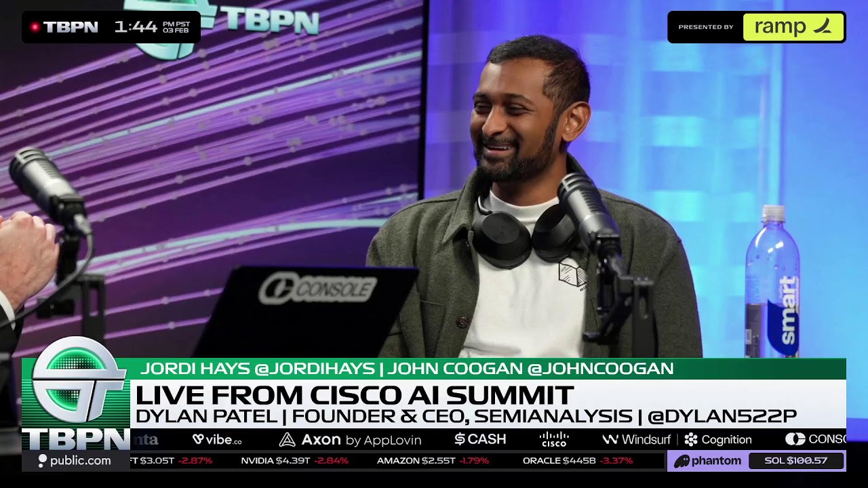Select the 'SOL $100.57' price box
The height and width of the screenshot is (488, 868).
tap(796, 461)
